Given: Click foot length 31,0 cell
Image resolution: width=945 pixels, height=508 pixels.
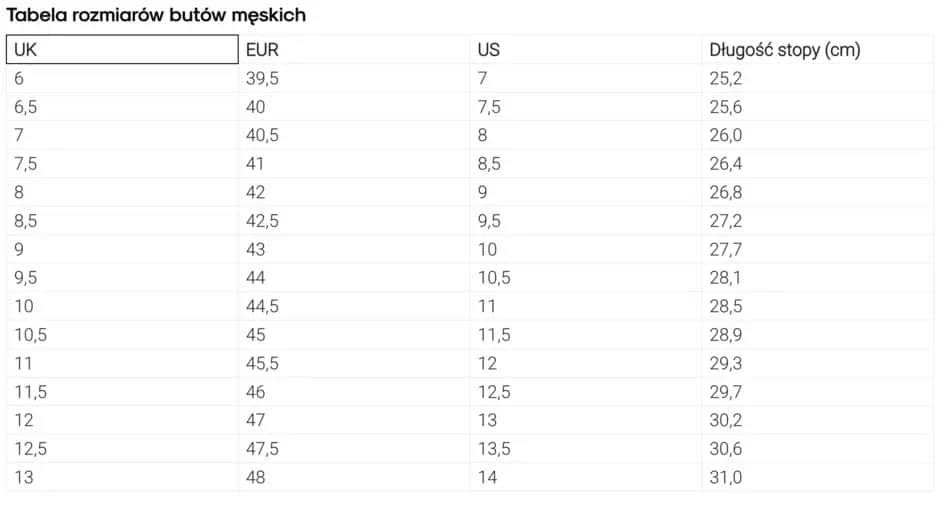Looking at the screenshot, I should [817, 477].
